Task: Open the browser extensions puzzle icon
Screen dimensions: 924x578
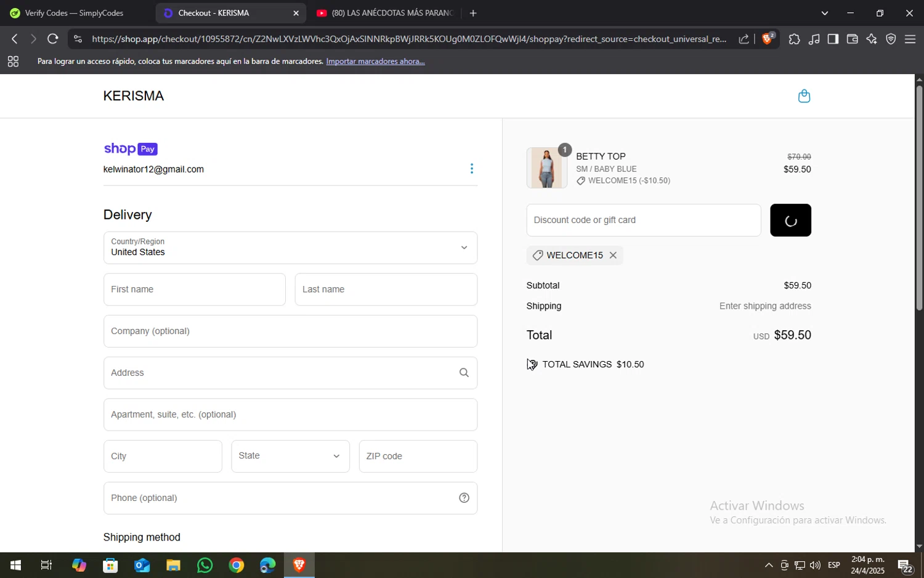Action: pos(794,39)
